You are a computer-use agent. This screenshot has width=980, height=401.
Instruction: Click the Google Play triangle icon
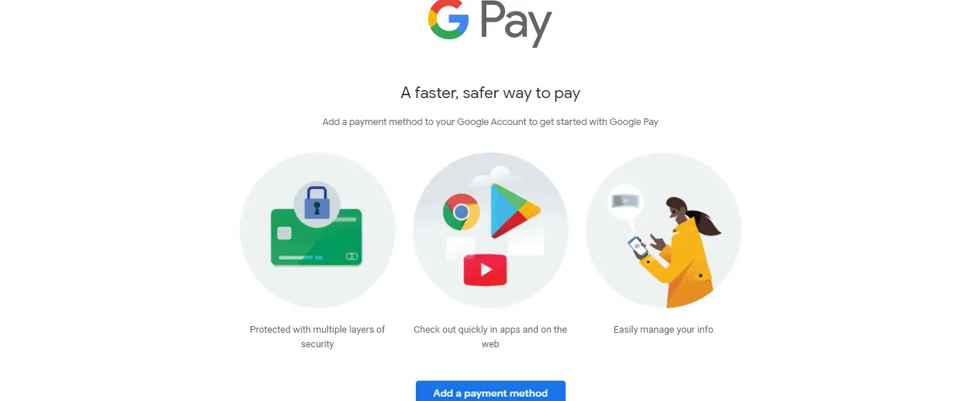click(x=514, y=211)
